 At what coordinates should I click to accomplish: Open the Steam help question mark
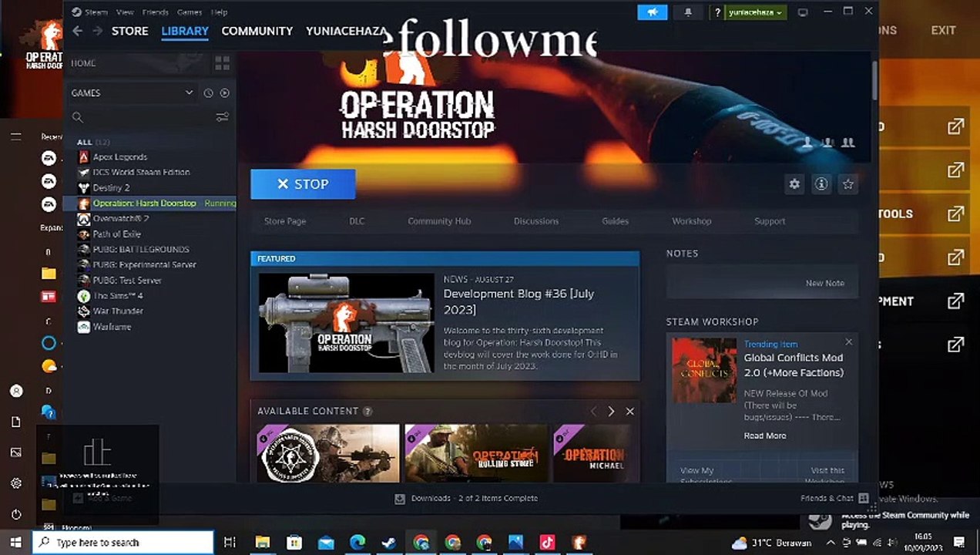coord(717,12)
